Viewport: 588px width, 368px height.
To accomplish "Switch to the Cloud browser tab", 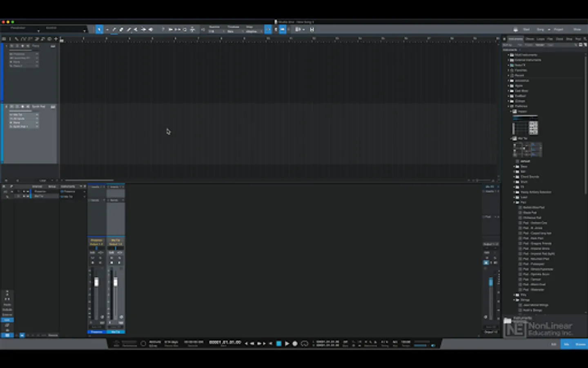I will click(x=559, y=39).
